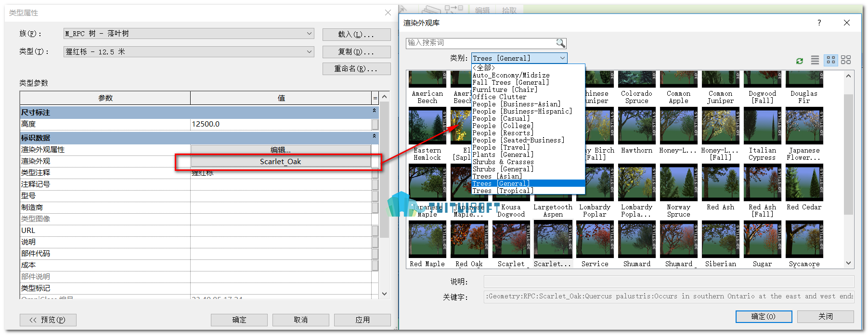
Task: Click the 复制(D)... duplicate button
Action: coord(356,52)
